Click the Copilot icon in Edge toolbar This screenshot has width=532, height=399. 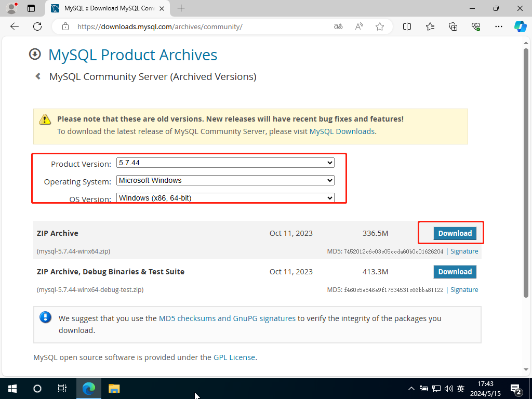(x=520, y=26)
